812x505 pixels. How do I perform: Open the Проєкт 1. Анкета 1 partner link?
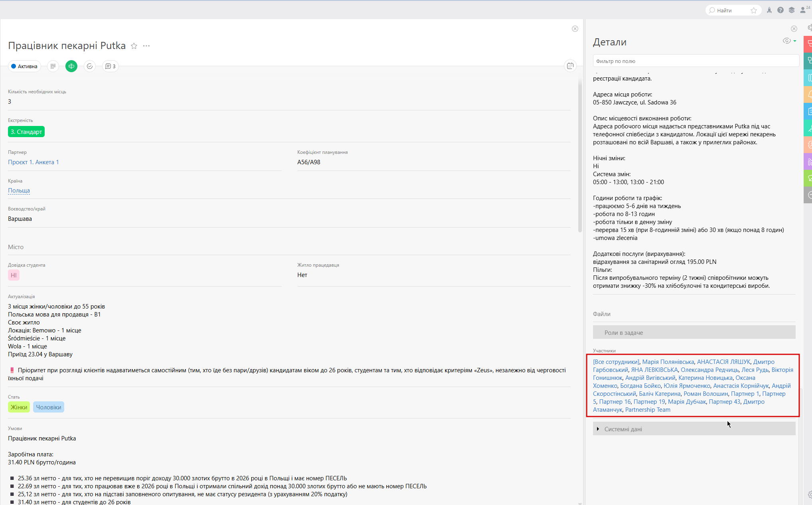click(34, 162)
